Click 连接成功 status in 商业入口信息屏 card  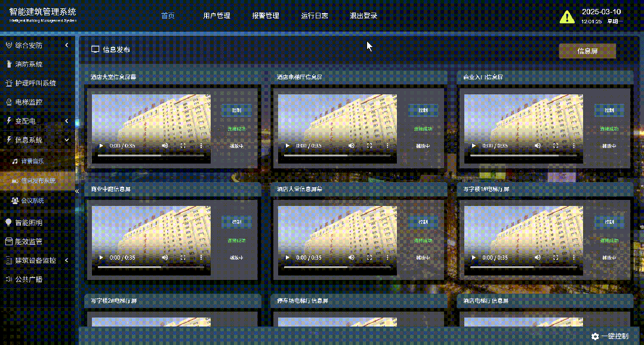[x=609, y=129]
